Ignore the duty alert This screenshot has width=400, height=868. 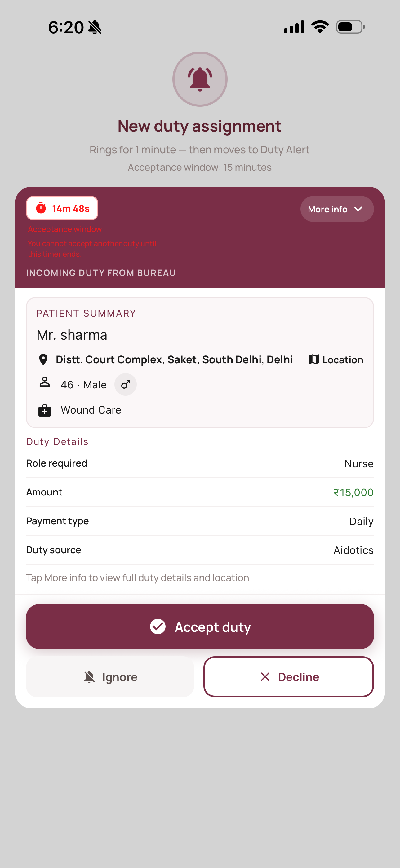coord(110,676)
